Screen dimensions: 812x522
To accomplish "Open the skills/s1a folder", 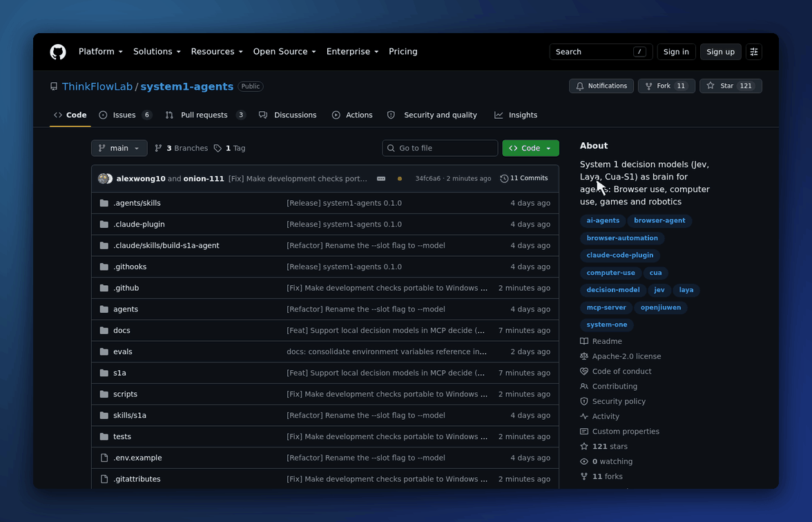I will [130, 416].
